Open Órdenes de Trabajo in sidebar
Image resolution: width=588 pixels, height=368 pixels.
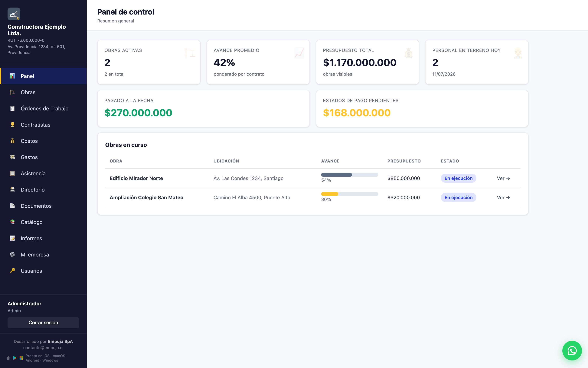pos(43,108)
